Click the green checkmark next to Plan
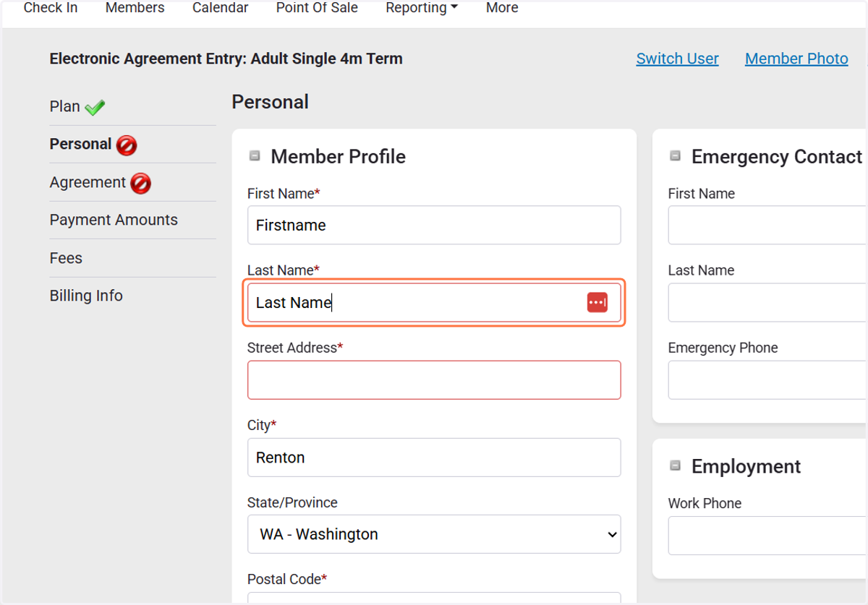The height and width of the screenshot is (605, 868). (x=95, y=108)
